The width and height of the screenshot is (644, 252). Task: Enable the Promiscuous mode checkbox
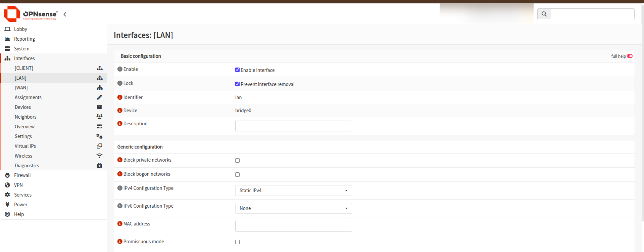[x=237, y=242]
